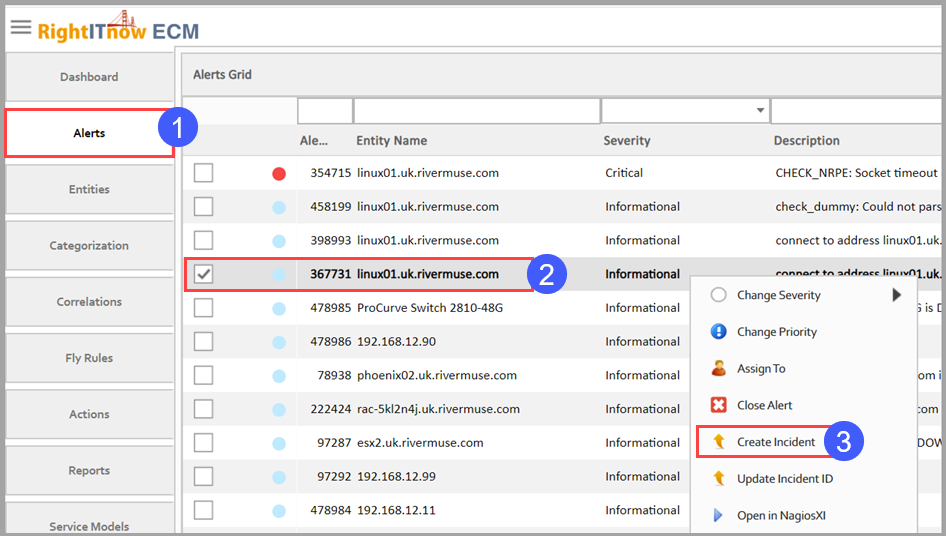The width and height of the screenshot is (946, 536).
Task: Click blue status dot for alert 97292
Action: coord(279,477)
